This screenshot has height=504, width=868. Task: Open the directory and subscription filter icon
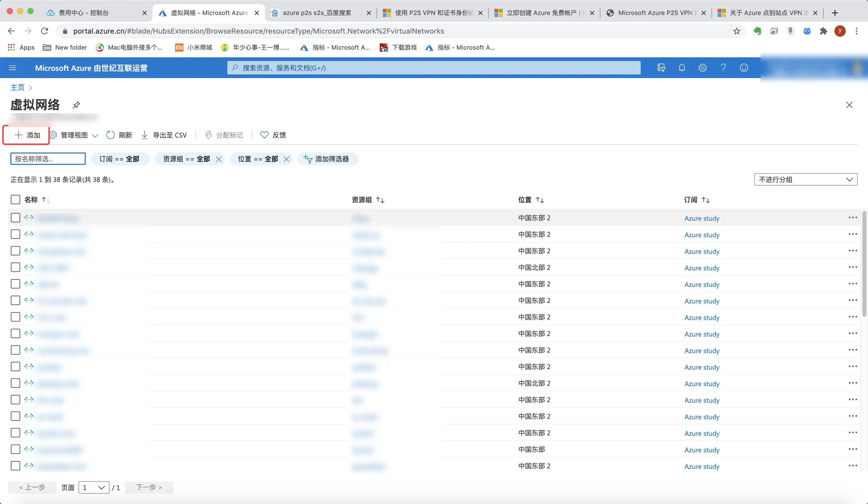click(661, 68)
